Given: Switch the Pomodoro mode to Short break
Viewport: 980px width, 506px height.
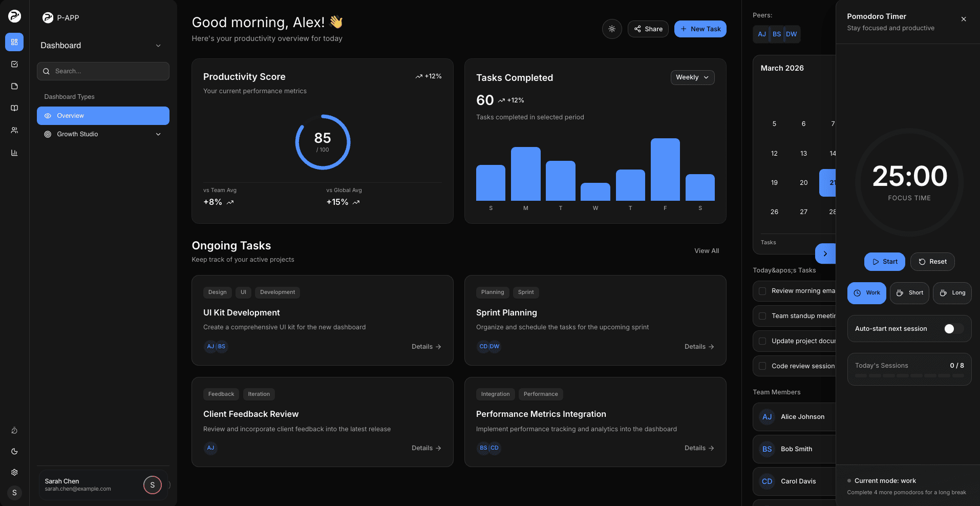Looking at the screenshot, I should 909,292.
